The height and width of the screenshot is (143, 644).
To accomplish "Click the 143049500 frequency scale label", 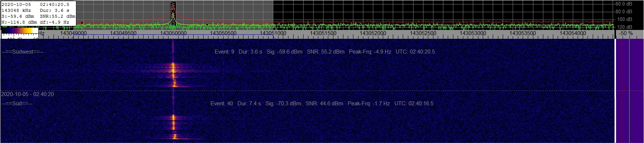I will [123, 33].
